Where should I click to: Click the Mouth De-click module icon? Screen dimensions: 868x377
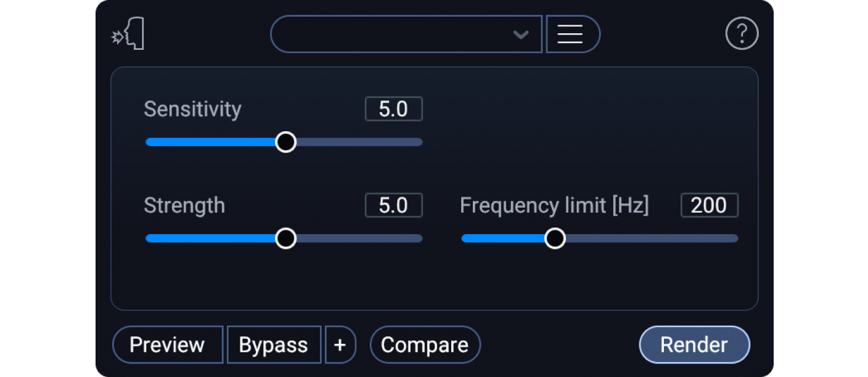pyautogui.click(x=128, y=34)
